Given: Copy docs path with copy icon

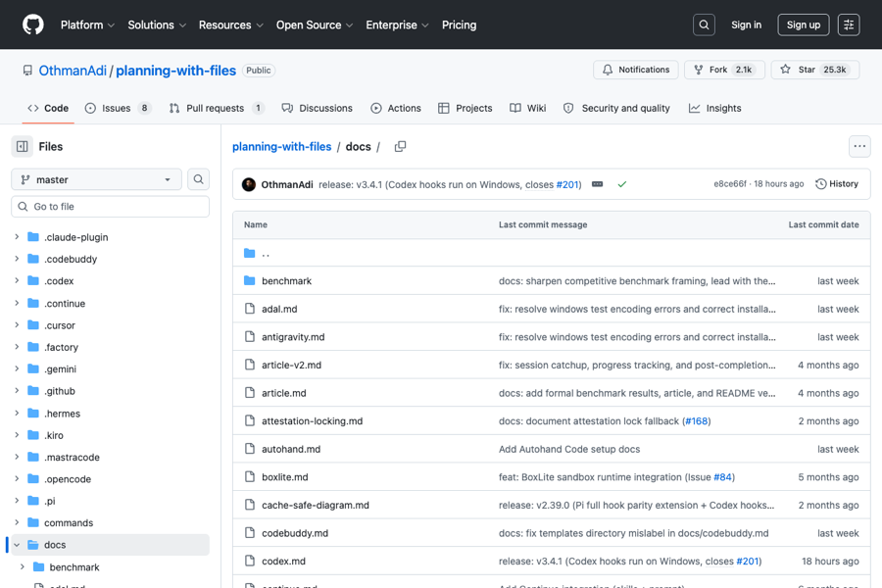Looking at the screenshot, I should tap(400, 146).
